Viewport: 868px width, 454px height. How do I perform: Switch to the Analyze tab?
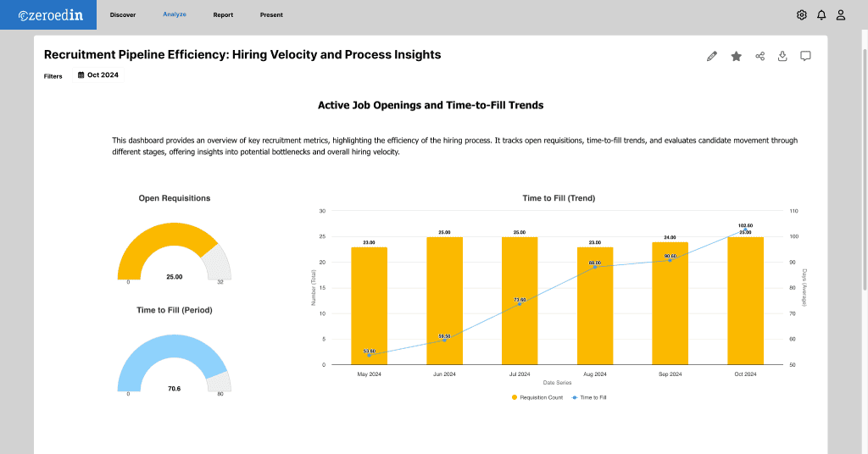[175, 14]
